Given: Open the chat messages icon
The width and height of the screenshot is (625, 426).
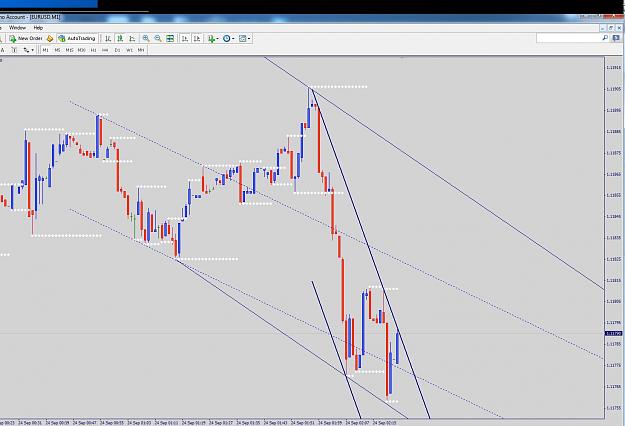Looking at the screenshot, I should coord(616,38).
